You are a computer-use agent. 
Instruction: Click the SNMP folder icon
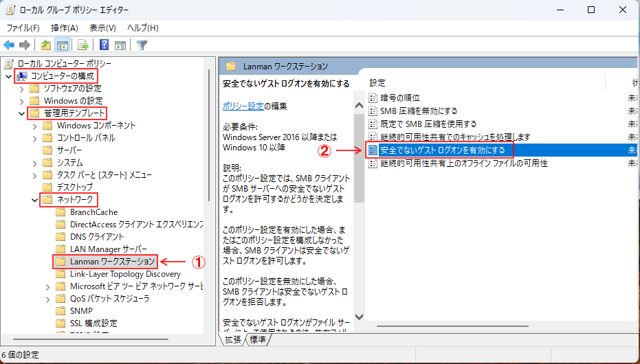coord(60,310)
